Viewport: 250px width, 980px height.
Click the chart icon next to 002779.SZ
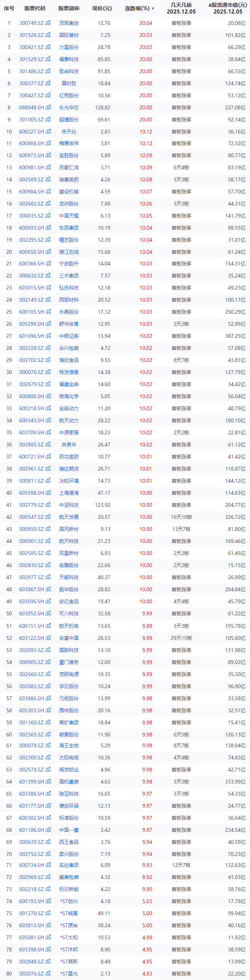point(48,505)
